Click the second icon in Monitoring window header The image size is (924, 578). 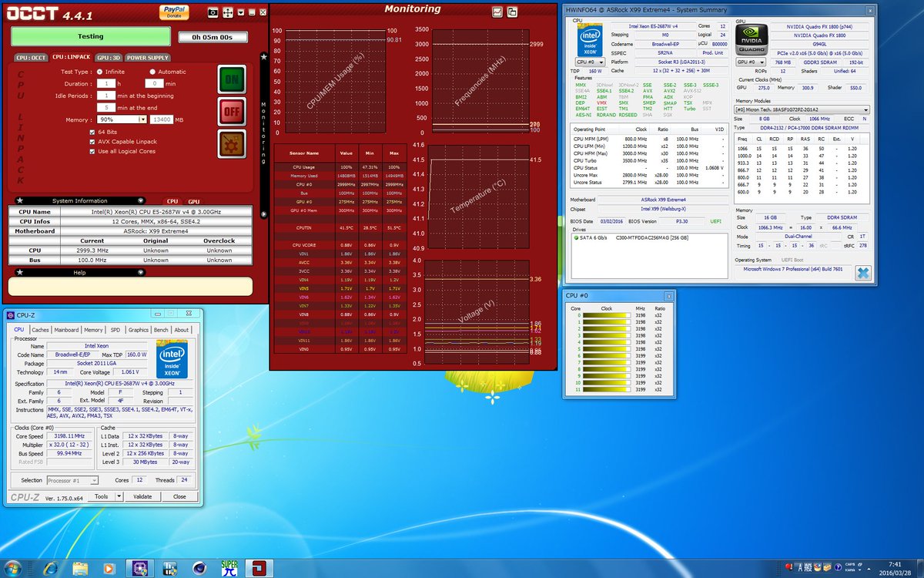pos(512,12)
